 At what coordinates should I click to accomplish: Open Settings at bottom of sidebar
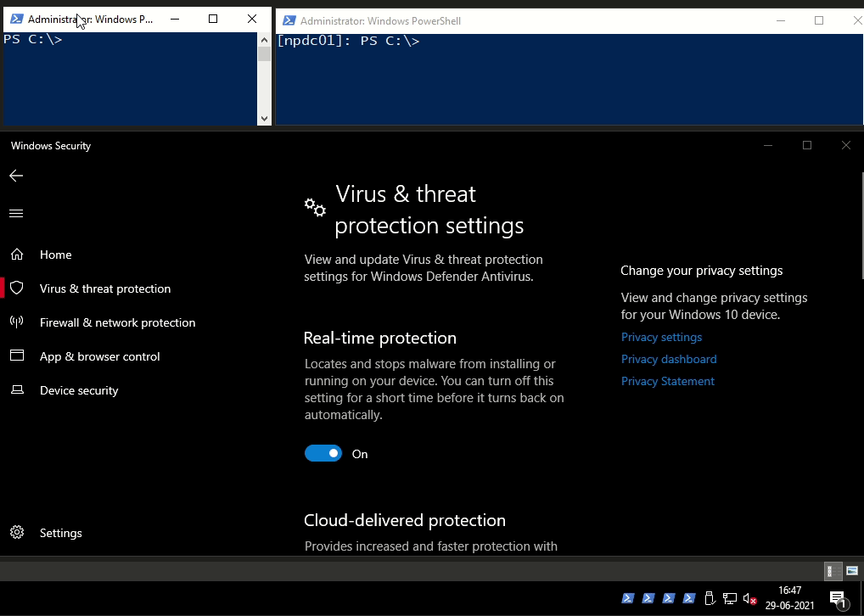point(60,533)
